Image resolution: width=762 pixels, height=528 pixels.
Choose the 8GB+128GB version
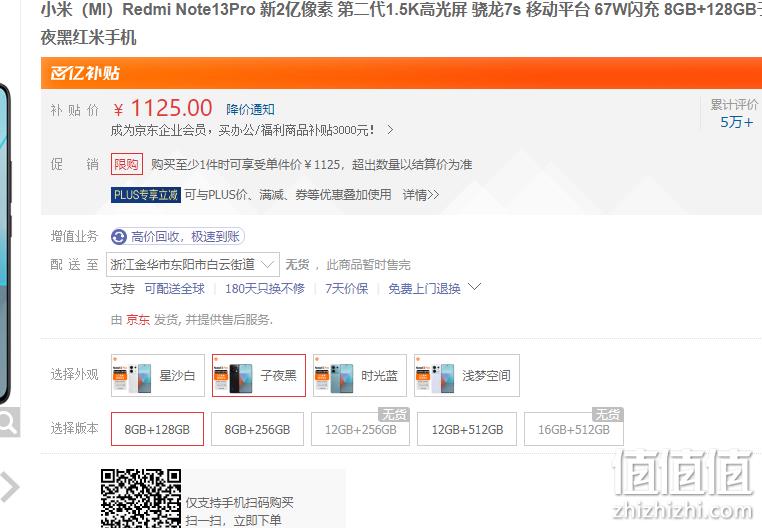157,429
